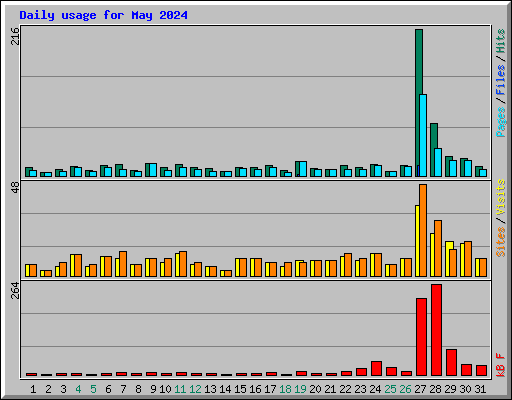Click the green x-axis day label '5'
The width and height of the screenshot is (512, 400).
click(93, 389)
